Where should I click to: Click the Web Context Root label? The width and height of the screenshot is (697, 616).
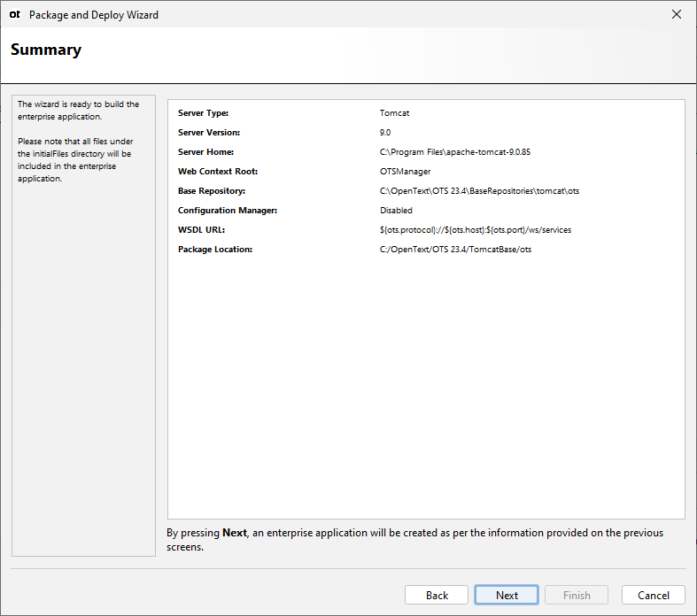pyautogui.click(x=217, y=172)
